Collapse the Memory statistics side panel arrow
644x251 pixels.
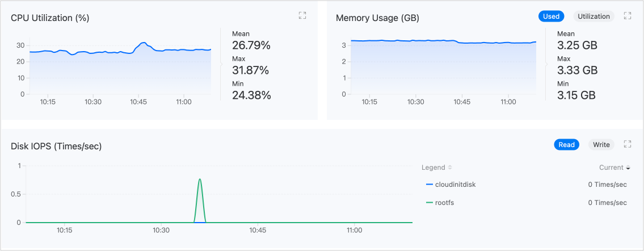[546, 64]
